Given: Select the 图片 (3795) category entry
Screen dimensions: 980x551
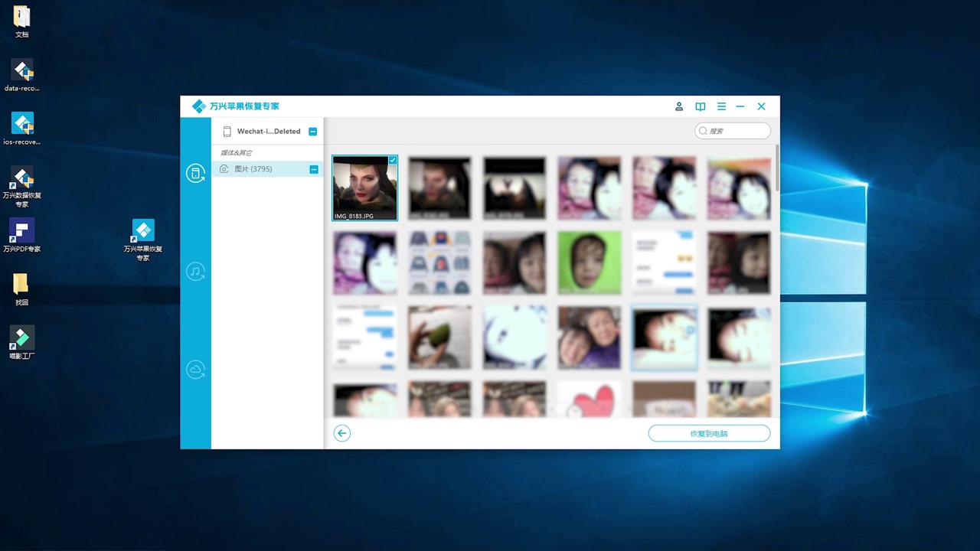Looking at the screenshot, I should (x=253, y=169).
